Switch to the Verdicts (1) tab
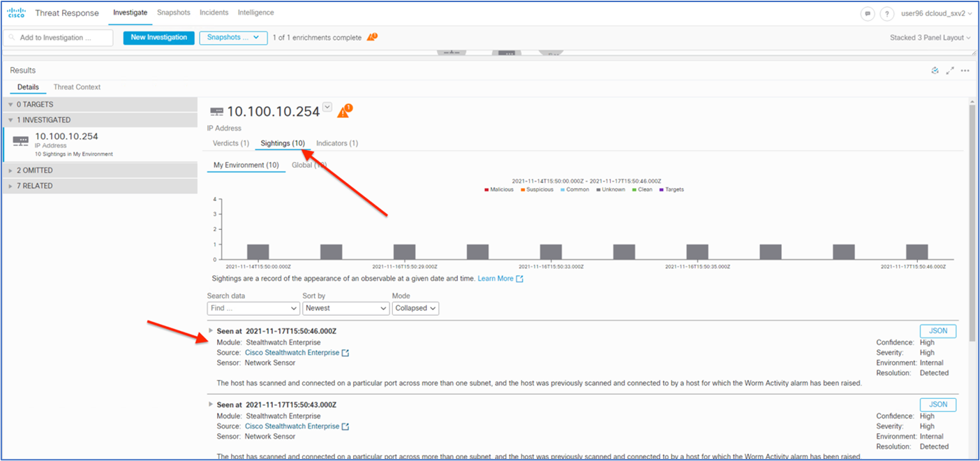Viewport: 980px width, 461px height. coord(231,143)
